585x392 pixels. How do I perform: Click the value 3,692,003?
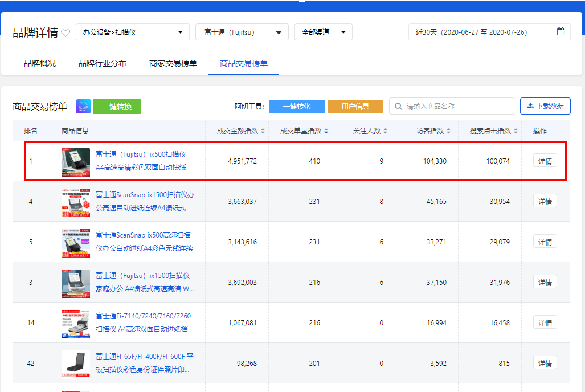click(x=243, y=283)
